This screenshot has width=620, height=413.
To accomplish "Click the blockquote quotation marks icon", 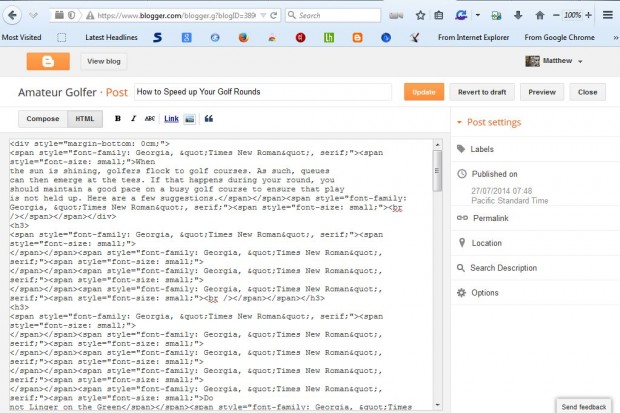I will click(x=209, y=119).
